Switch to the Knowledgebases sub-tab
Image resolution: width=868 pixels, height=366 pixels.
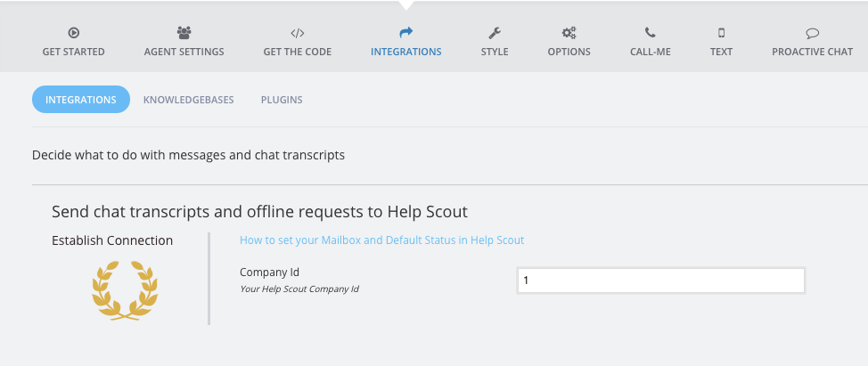(x=188, y=100)
